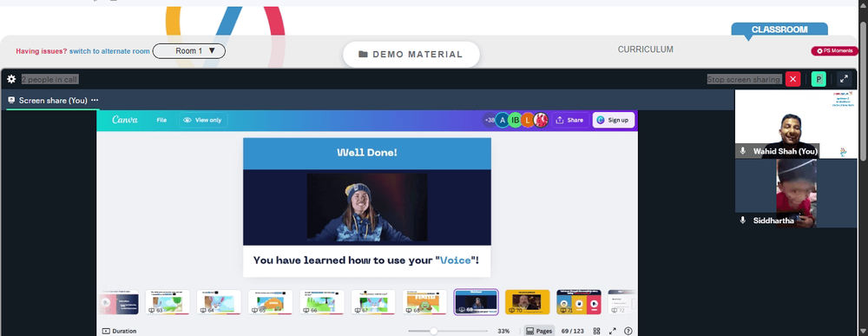The width and height of the screenshot is (868, 336).
Task: Click collaborator avatar IB
Action: (515, 120)
